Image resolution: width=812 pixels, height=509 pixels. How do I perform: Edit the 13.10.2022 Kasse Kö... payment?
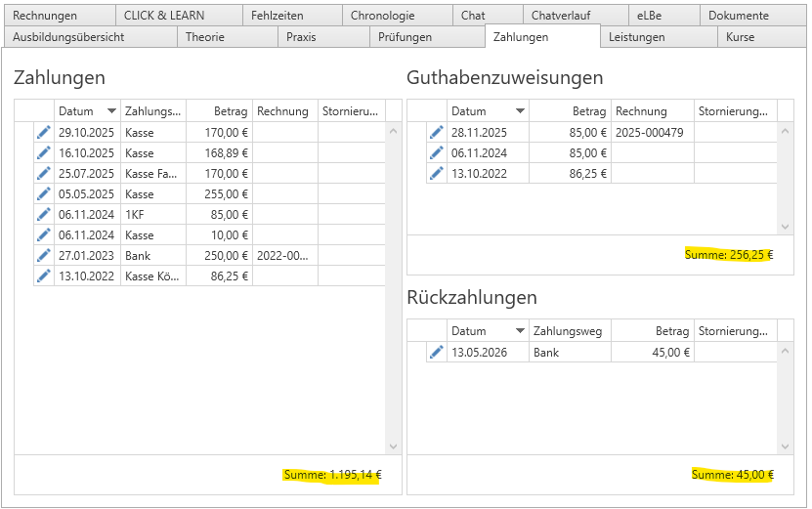(44, 276)
